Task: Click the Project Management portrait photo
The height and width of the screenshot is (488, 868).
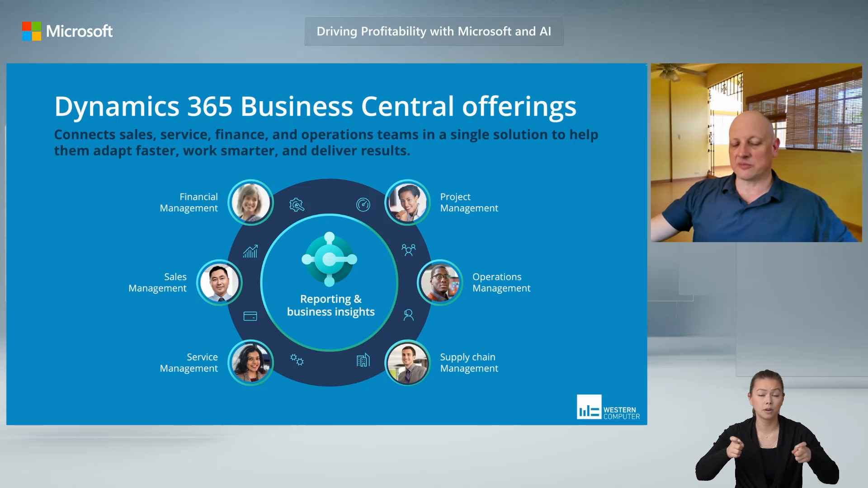Action: pyautogui.click(x=407, y=202)
